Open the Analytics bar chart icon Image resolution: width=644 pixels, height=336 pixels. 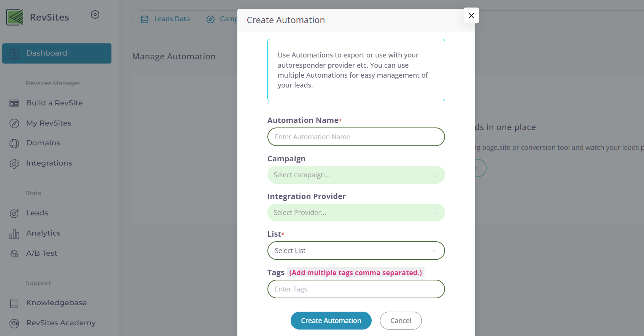pos(14,234)
